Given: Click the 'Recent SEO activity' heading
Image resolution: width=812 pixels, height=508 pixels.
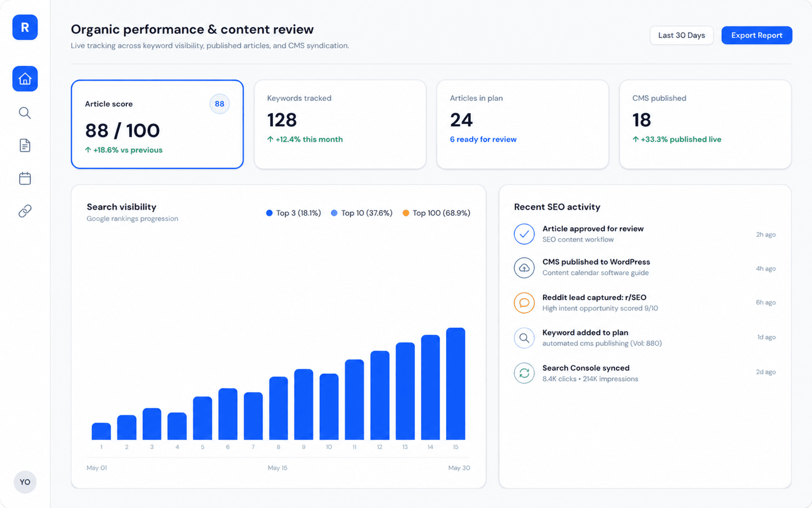Looking at the screenshot, I should (557, 207).
